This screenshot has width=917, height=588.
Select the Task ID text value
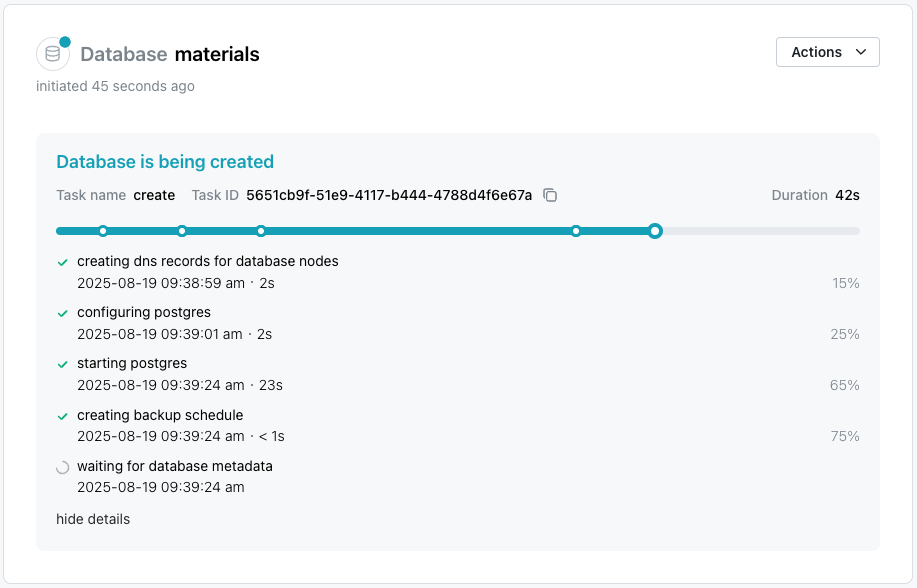click(390, 195)
